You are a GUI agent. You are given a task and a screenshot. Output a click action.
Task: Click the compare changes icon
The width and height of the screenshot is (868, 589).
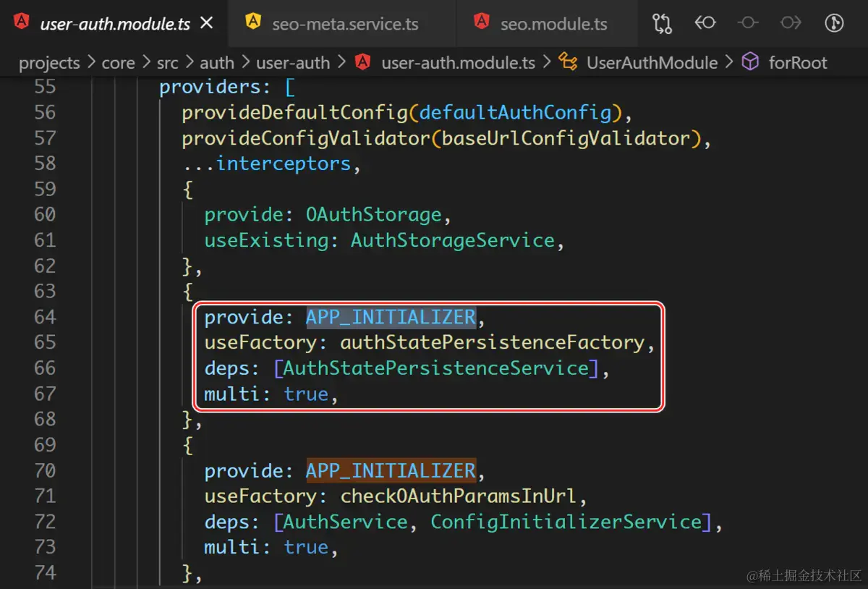662,23
